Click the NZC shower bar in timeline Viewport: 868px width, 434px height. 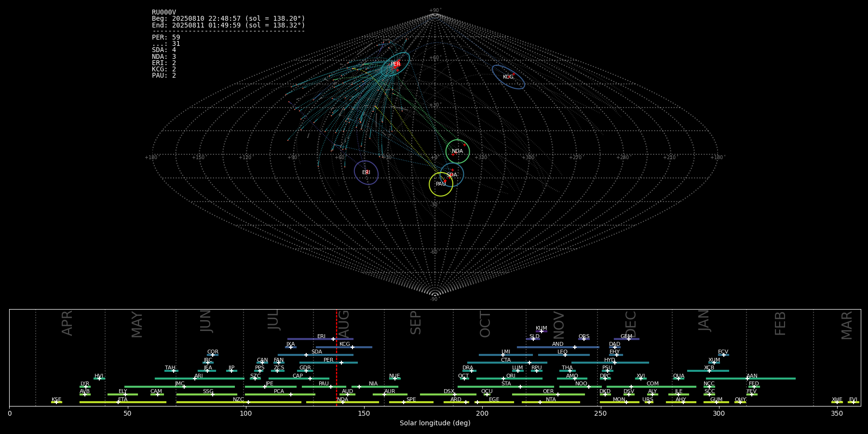click(x=239, y=402)
